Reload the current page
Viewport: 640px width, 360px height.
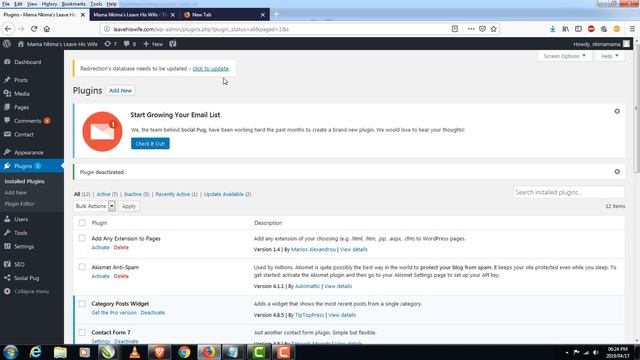[x=34, y=29]
